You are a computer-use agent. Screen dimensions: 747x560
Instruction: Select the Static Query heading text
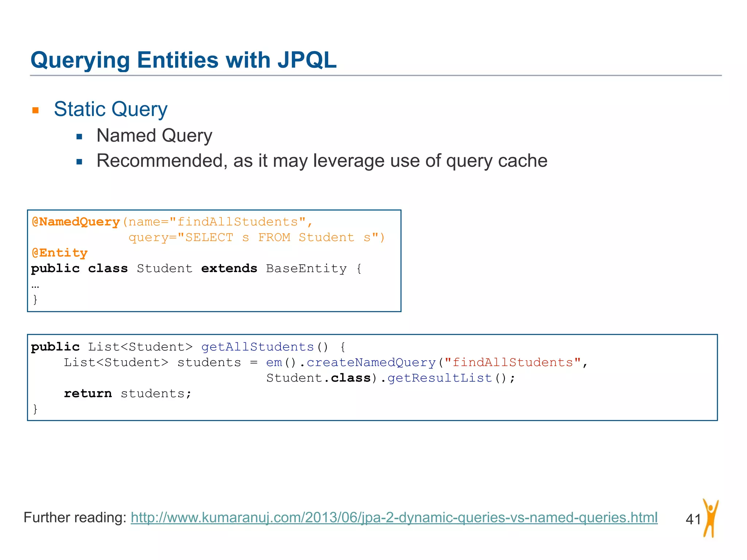coord(111,109)
